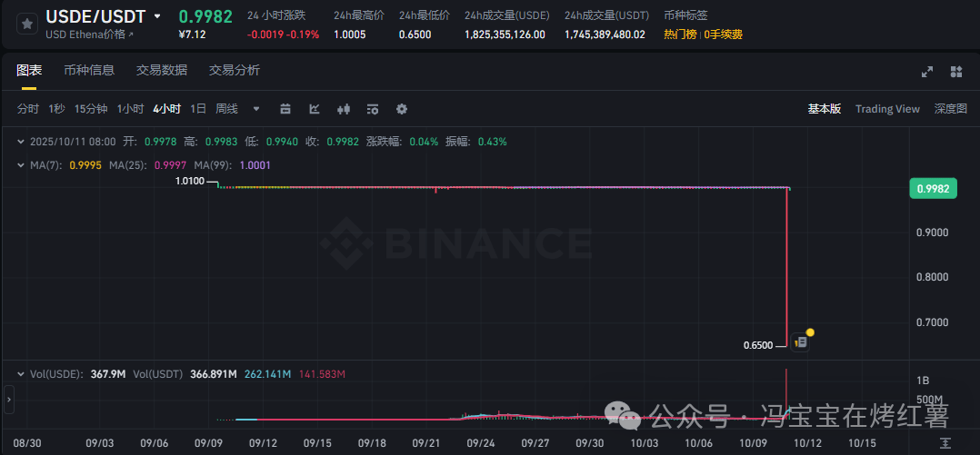The height and width of the screenshot is (455, 980).
Task: Click the auto-fit price scale icon
Action: [945, 442]
